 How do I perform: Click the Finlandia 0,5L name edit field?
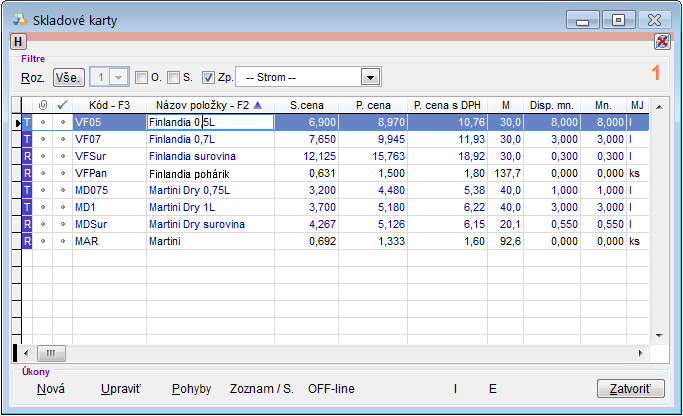(x=209, y=122)
